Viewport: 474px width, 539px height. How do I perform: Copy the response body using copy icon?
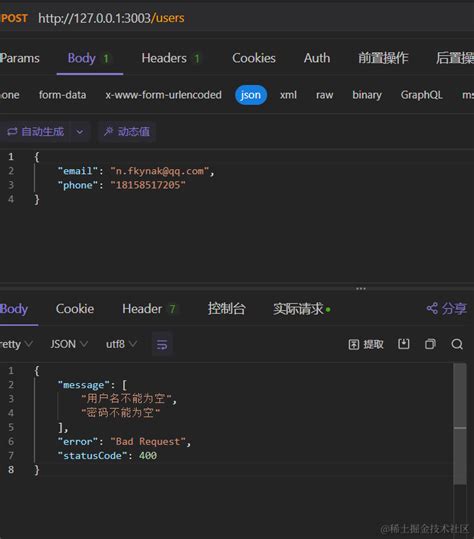tap(430, 344)
